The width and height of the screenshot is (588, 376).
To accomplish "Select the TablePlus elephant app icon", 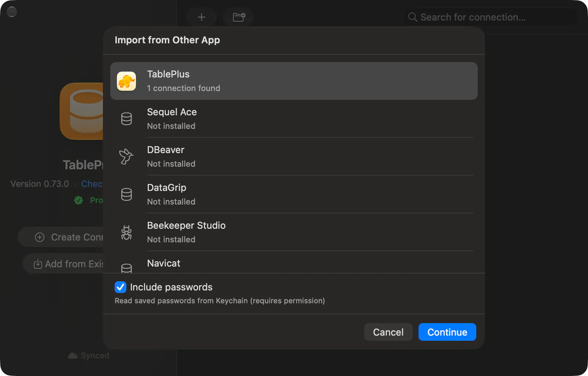I will point(126,81).
